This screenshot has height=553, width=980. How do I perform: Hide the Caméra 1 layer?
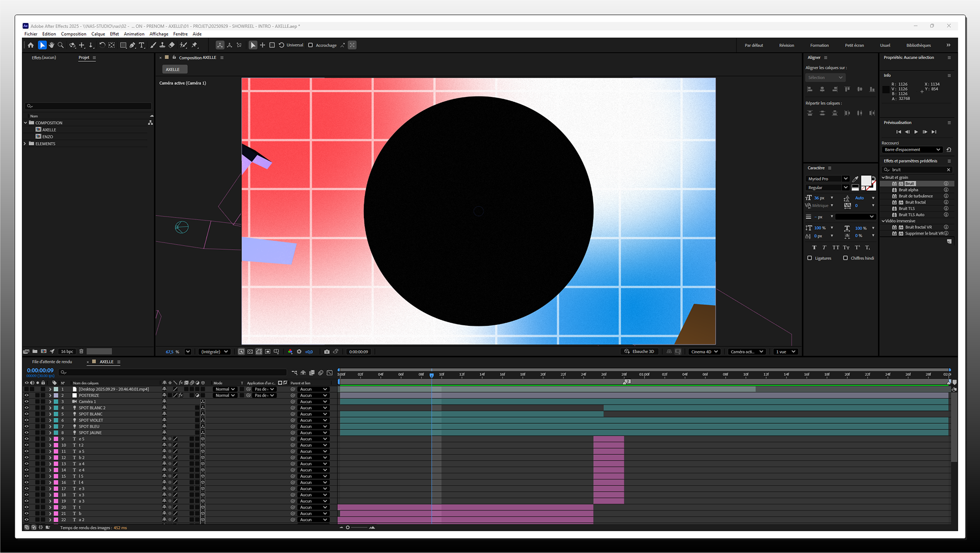tap(27, 401)
